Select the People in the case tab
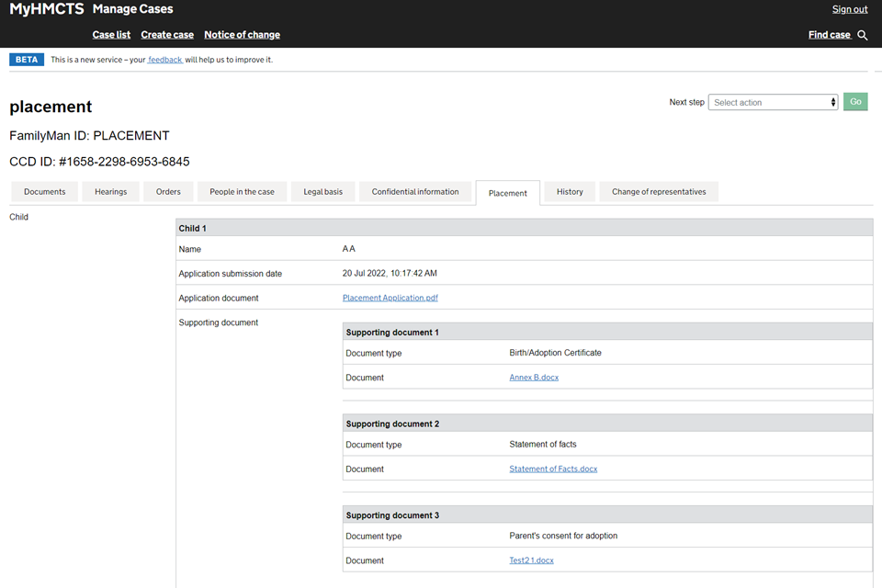This screenshot has height=588, width=882. (242, 192)
